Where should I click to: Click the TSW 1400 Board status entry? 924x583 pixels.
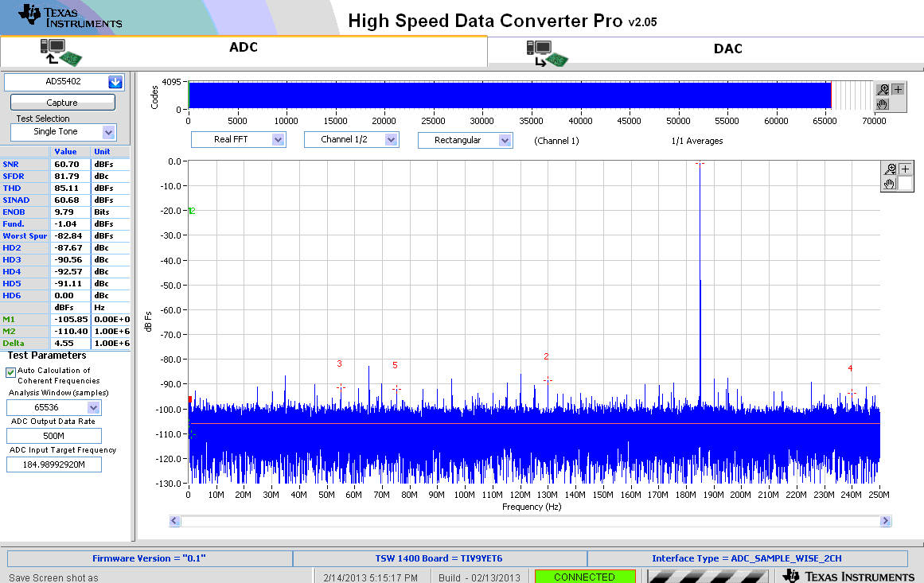[439, 558]
